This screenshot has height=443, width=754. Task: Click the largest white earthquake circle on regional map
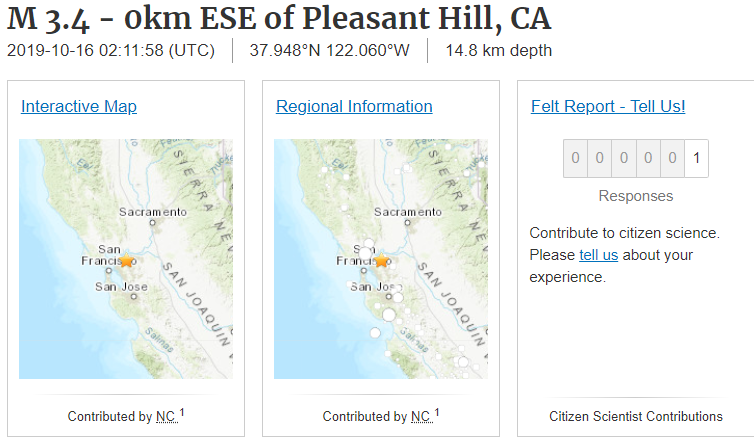click(389, 314)
